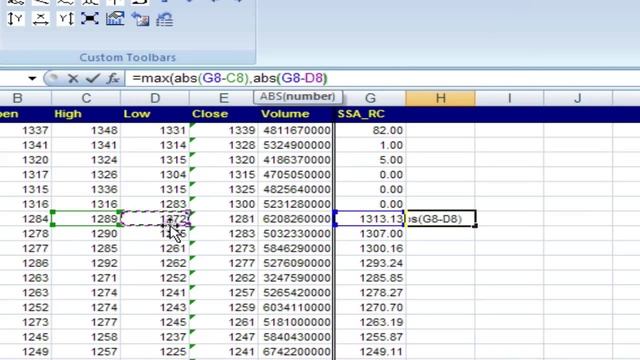Select SSA_RC cell showing 1.00
The height and width of the screenshot is (360, 640).
click(x=371, y=145)
